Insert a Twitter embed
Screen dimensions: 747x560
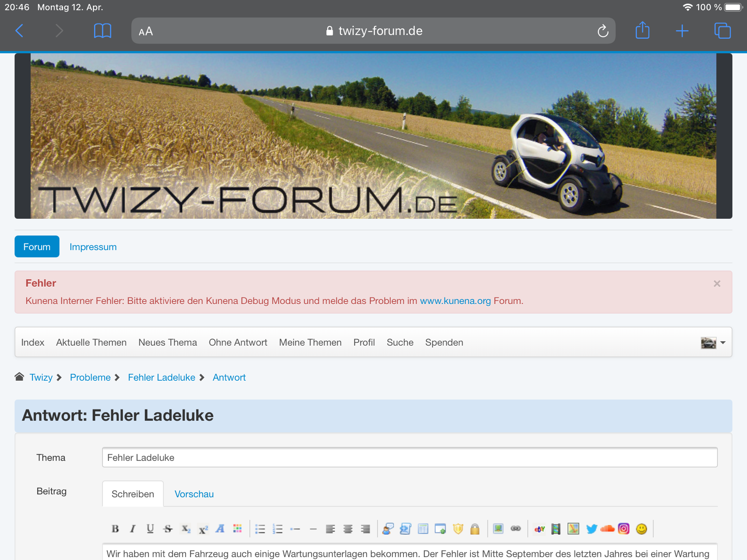click(591, 529)
